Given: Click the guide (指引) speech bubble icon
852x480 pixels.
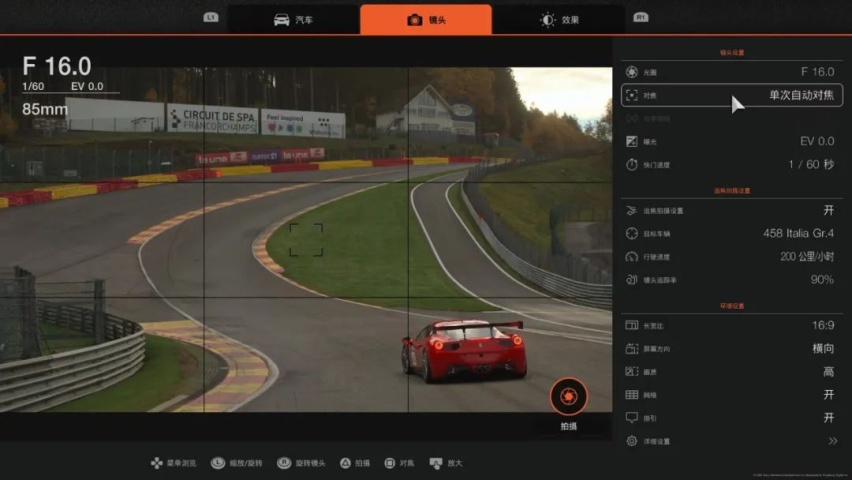Looking at the screenshot, I should click(x=631, y=417).
